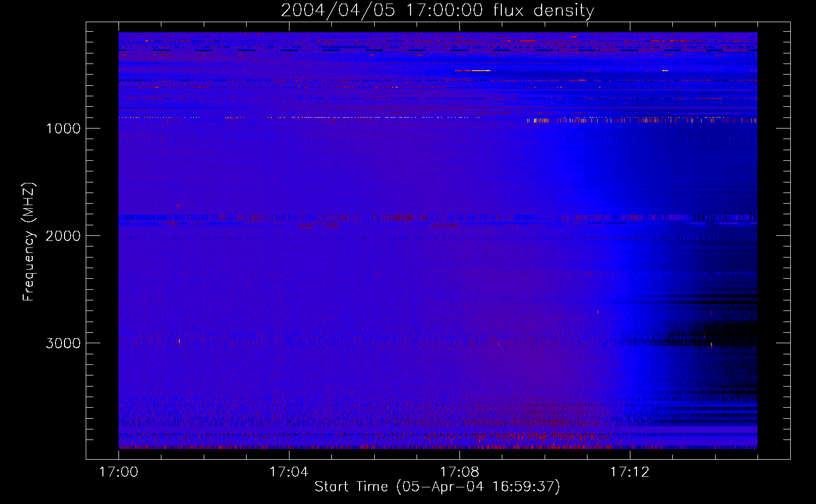The height and width of the screenshot is (504, 816).
Task: Select the 'Start Time (05-Apr-04 16:59:37)' label
Action: pyautogui.click(x=437, y=487)
